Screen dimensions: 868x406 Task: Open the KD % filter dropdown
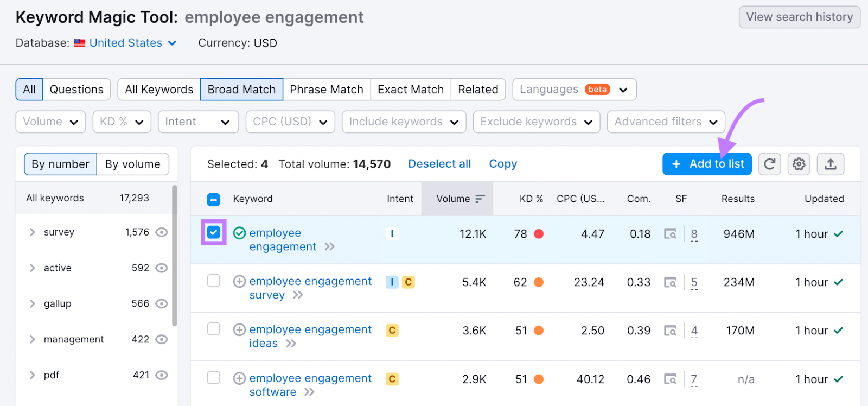pos(121,122)
